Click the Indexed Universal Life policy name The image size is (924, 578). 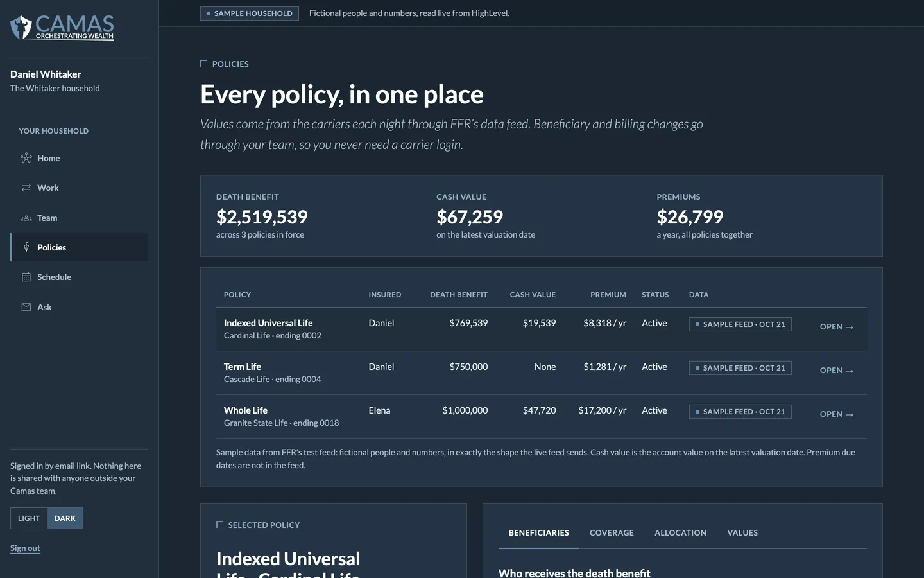tap(268, 323)
